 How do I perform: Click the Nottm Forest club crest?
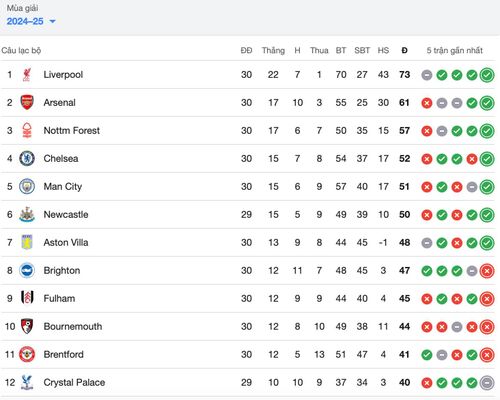click(x=27, y=130)
